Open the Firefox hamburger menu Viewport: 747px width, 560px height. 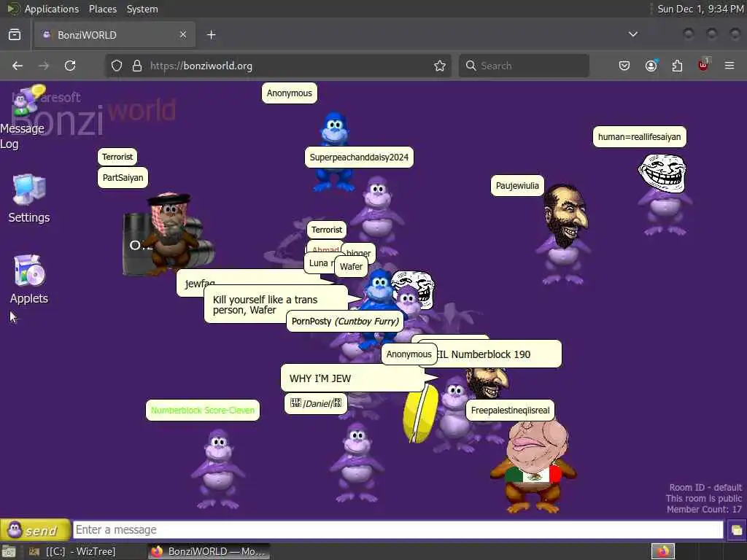coord(729,66)
